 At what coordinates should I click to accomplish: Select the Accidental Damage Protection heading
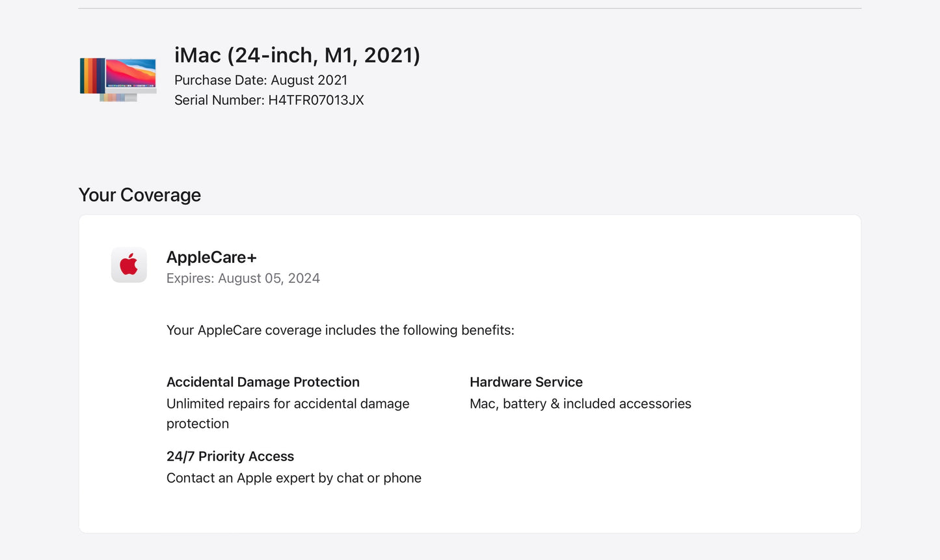click(263, 382)
